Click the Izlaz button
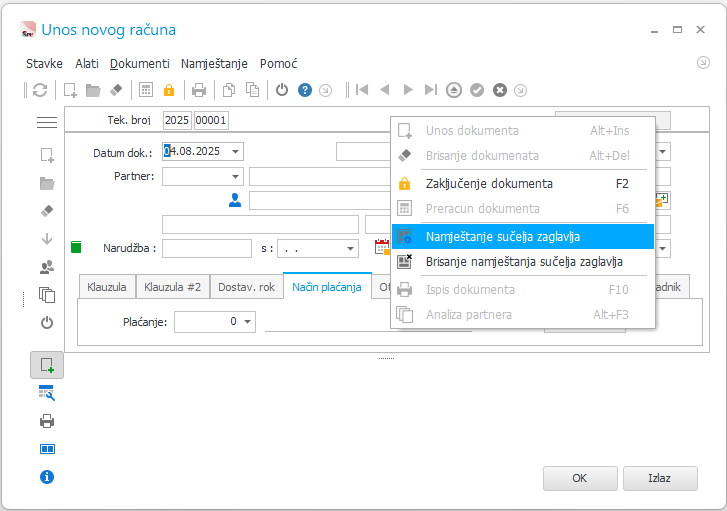727x511 pixels. click(x=660, y=478)
